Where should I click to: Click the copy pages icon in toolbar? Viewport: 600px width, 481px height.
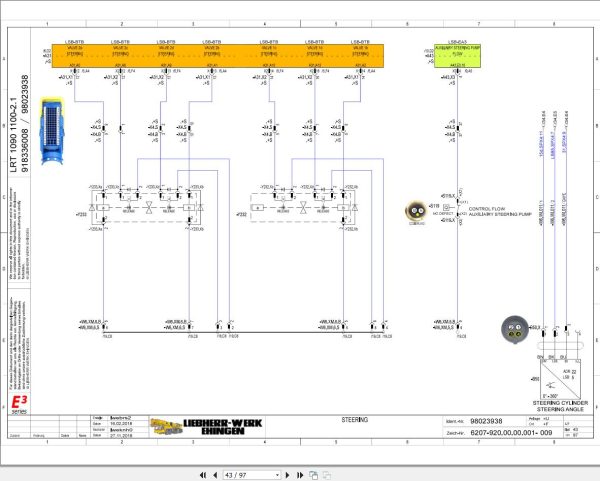pyautogui.click(x=313, y=475)
